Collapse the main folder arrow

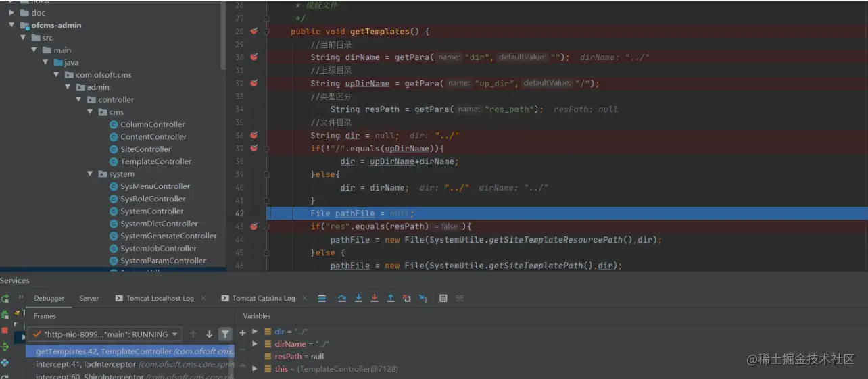point(34,50)
